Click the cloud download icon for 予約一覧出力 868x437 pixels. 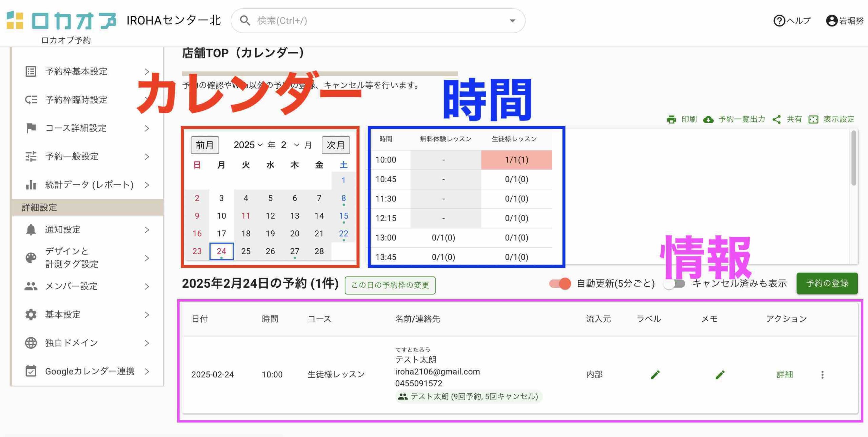click(x=708, y=119)
